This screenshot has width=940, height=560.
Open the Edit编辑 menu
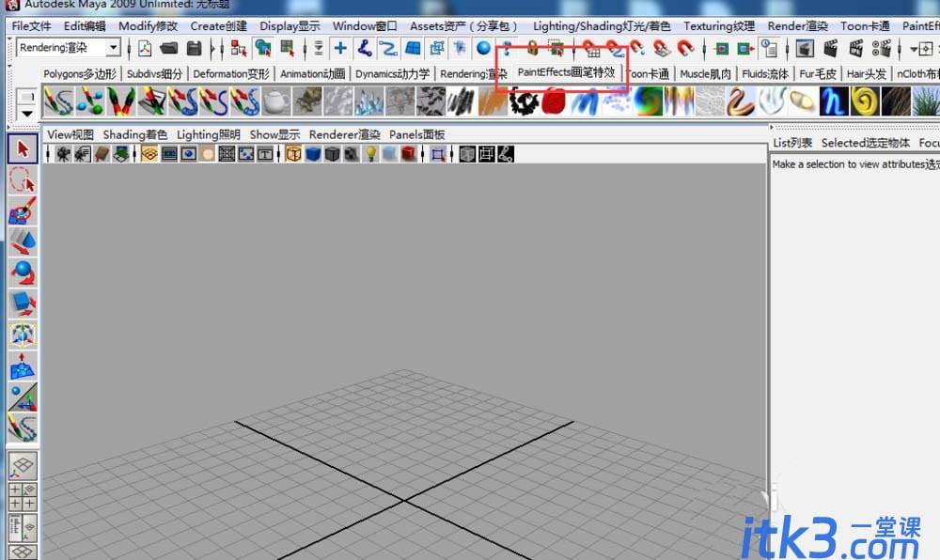tap(85, 26)
